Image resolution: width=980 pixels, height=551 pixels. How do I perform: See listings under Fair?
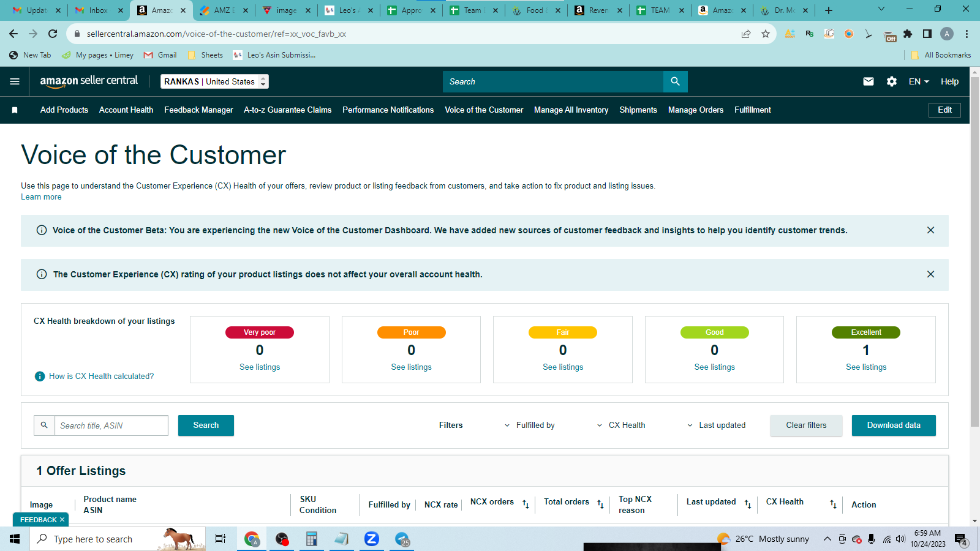(x=563, y=367)
